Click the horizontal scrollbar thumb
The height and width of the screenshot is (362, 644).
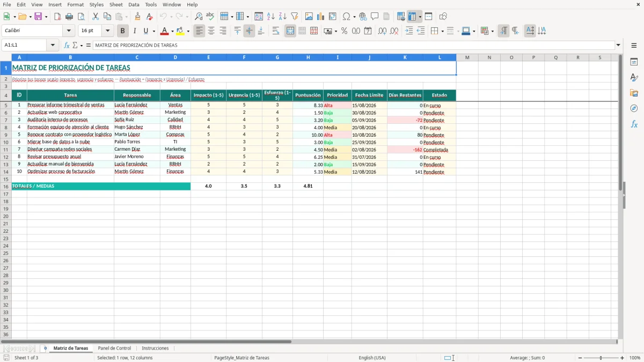point(146,341)
